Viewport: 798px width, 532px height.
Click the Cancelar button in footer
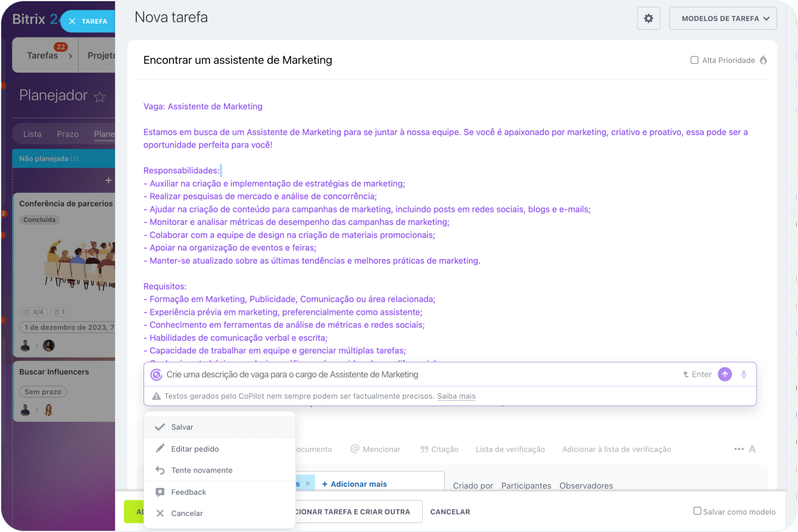450,512
